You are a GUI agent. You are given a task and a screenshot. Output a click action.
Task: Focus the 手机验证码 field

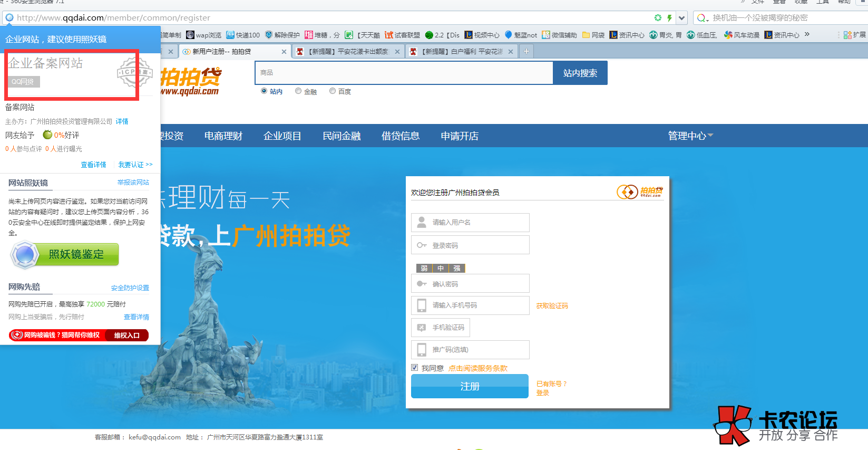[441, 328]
